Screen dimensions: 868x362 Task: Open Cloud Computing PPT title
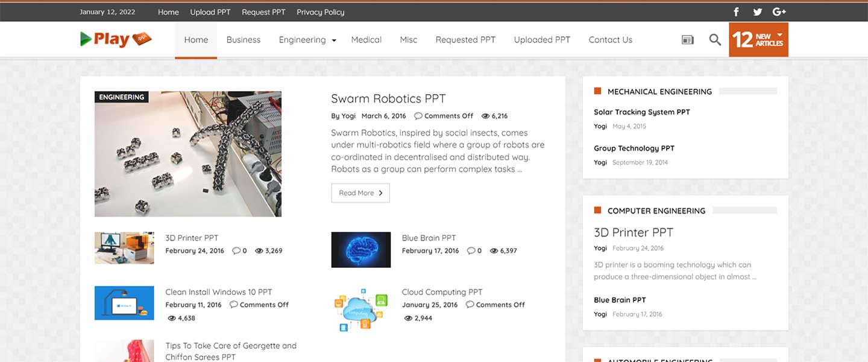pyautogui.click(x=442, y=292)
